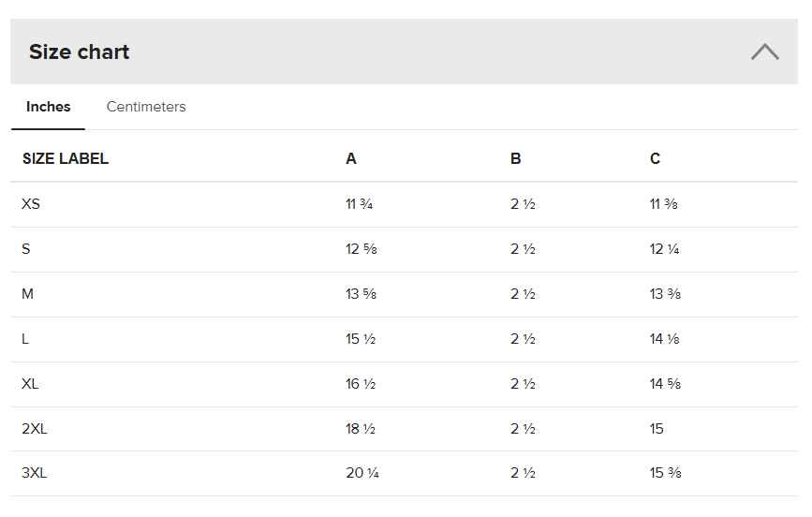812x517 pixels.
Task: Click the 11 ¾ value in XS row
Action: tap(360, 204)
